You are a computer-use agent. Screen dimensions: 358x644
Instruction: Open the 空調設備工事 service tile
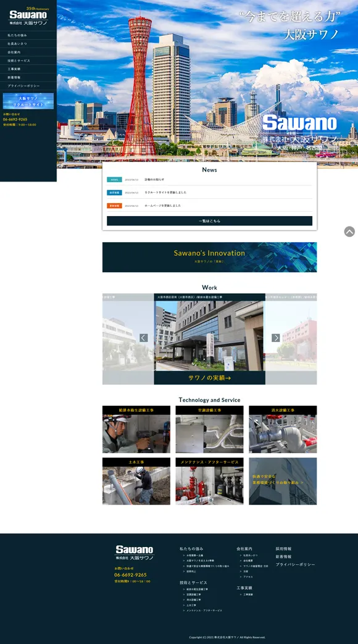click(209, 429)
